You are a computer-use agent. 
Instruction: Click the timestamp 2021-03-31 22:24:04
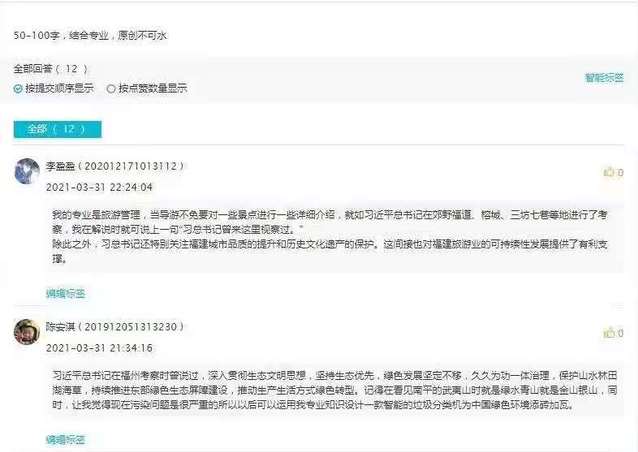99,187
